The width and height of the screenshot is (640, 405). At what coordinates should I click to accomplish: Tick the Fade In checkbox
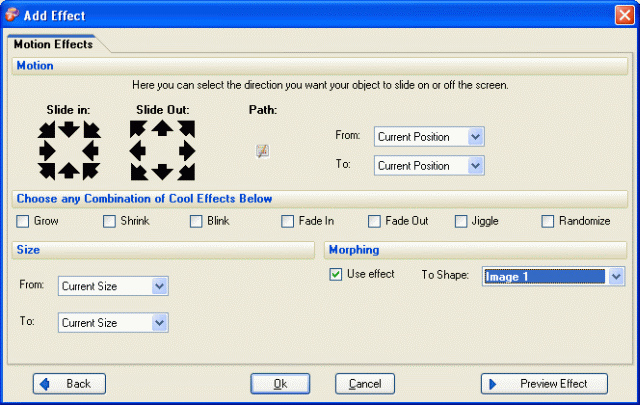coord(287,222)
